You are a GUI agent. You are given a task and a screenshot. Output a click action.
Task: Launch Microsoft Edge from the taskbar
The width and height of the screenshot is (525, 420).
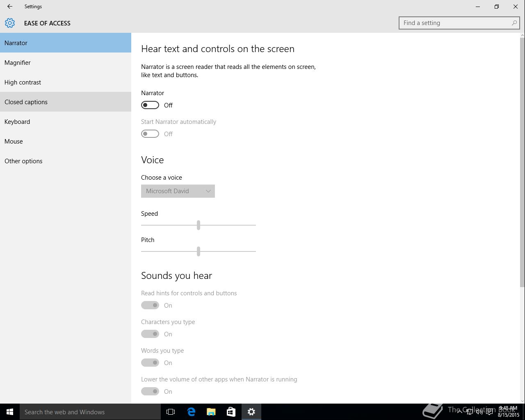pyautogui.click(x=191, y=412)
